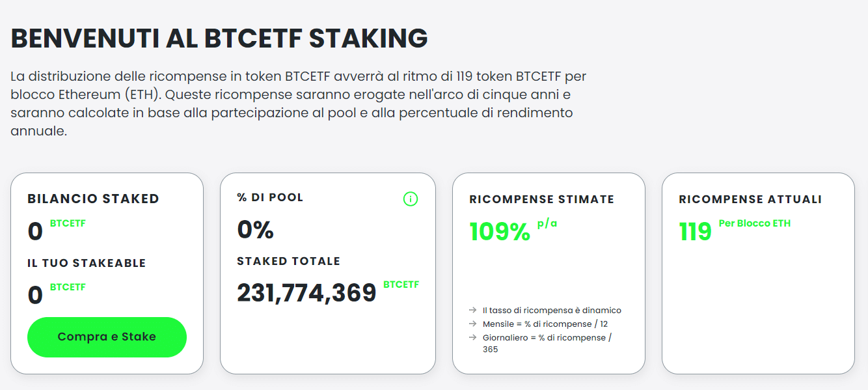
Task: Click the 0% pool percentage value
Action: 254,229
